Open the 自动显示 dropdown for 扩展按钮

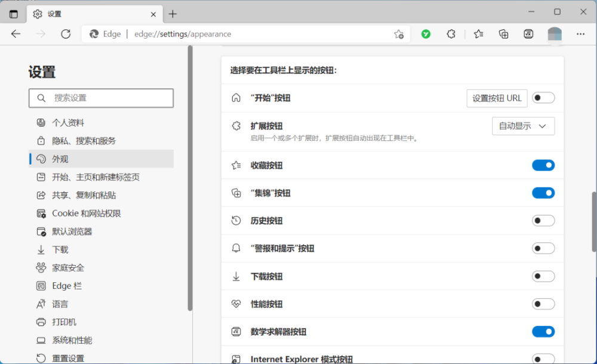click(523, 126)
